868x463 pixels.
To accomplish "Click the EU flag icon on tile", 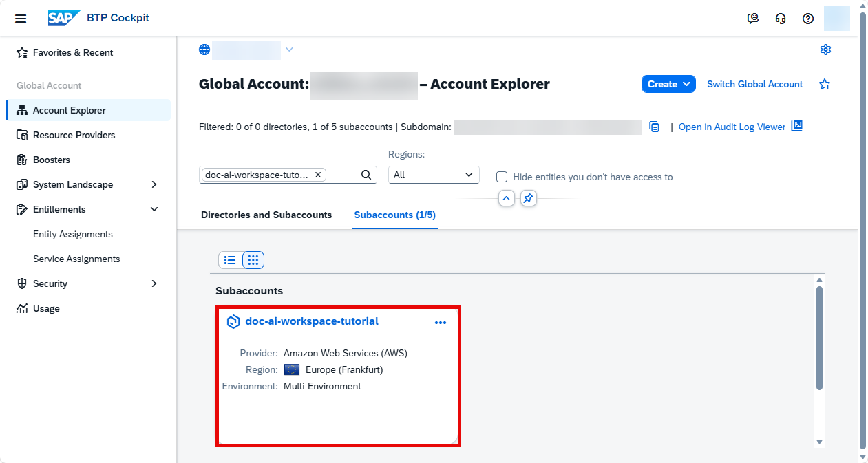I will (x=292, y=369).
